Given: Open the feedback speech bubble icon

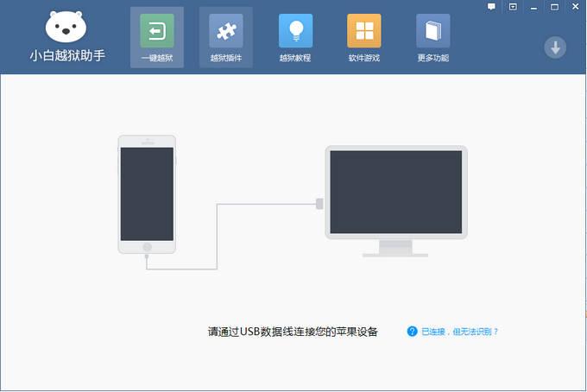Looking at the screenshot, I should 492,6.
